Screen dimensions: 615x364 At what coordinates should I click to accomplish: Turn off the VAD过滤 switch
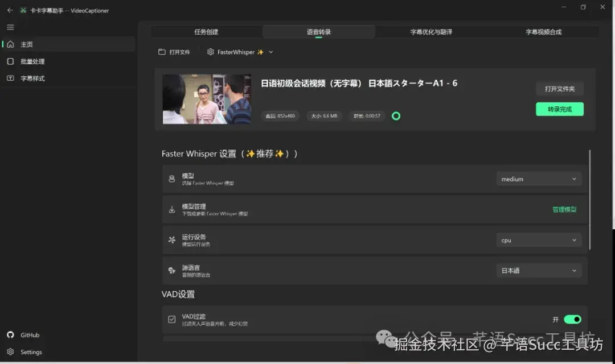pyautogui.click(x=572, y=319)
